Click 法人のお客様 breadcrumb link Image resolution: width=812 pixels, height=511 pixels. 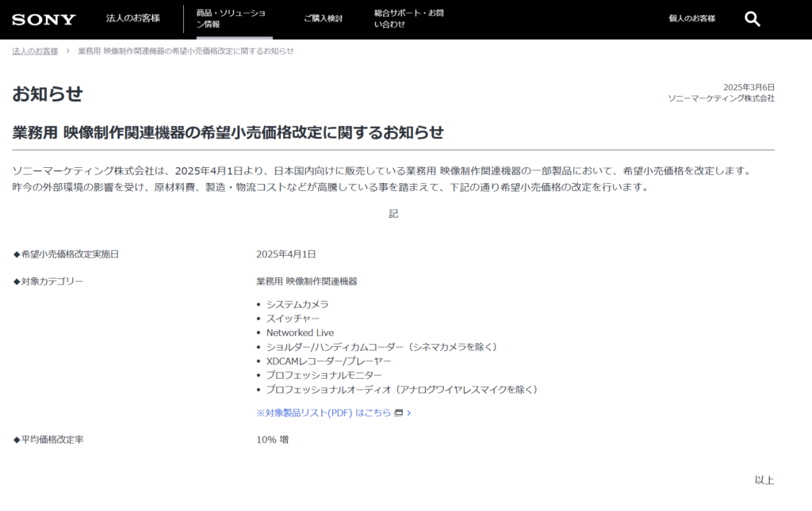tap(35, 51)
